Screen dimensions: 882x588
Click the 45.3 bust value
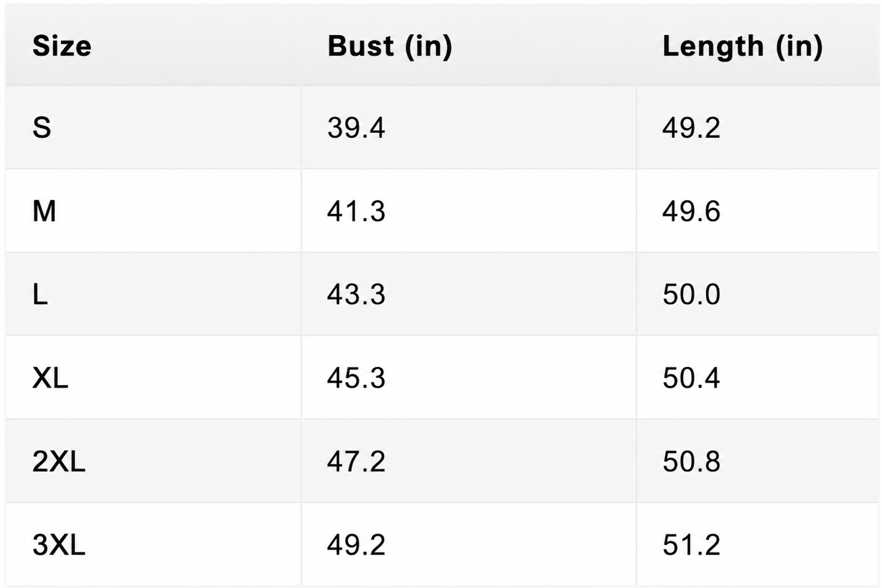(356, 378)
